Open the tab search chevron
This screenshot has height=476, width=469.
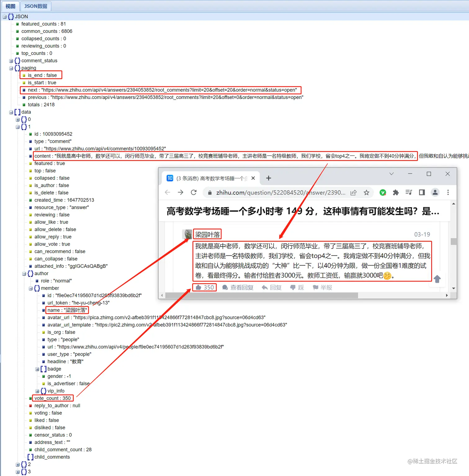pyautogui.click(x=391, y=174)
